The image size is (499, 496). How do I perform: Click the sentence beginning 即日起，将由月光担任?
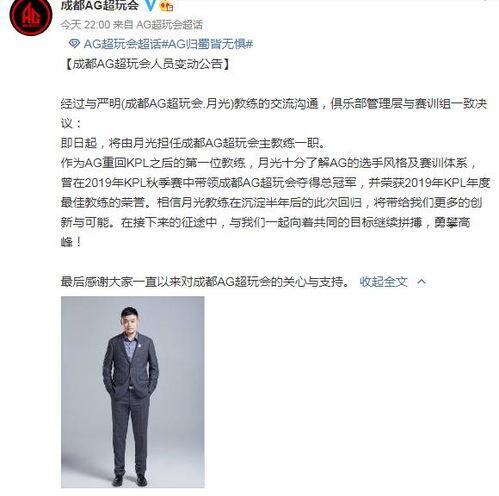click(193, 143)
